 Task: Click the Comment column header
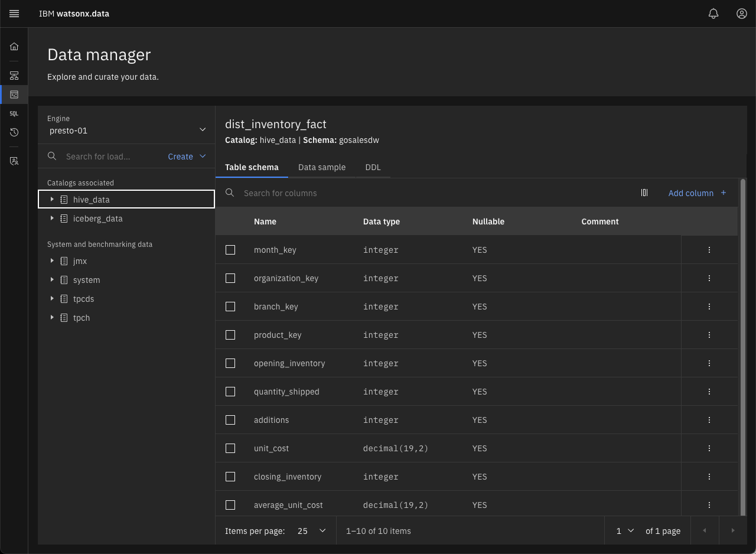[600, 221]
